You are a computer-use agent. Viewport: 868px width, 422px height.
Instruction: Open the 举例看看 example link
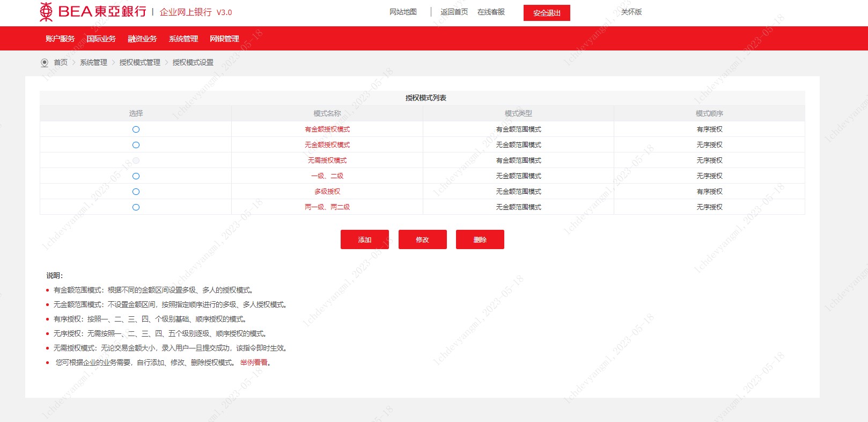pyautogui.click(x=254, y=363)
